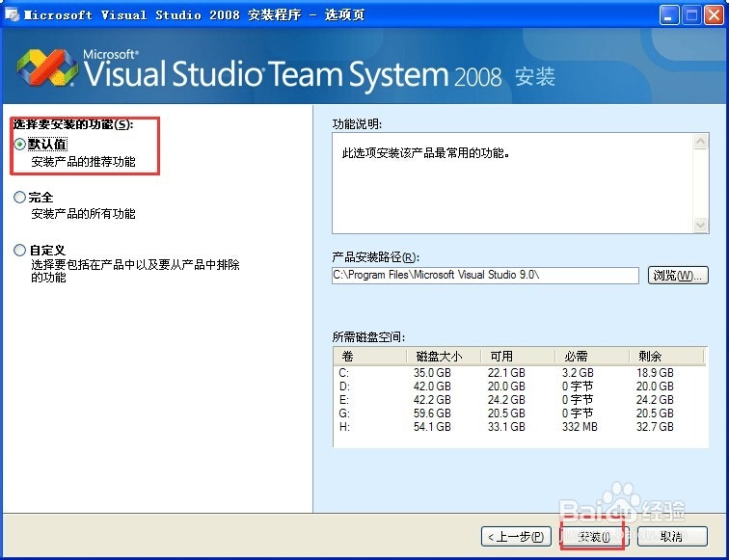
Task: Click the description box scroll-up arrow
Action: coord(700,142)
